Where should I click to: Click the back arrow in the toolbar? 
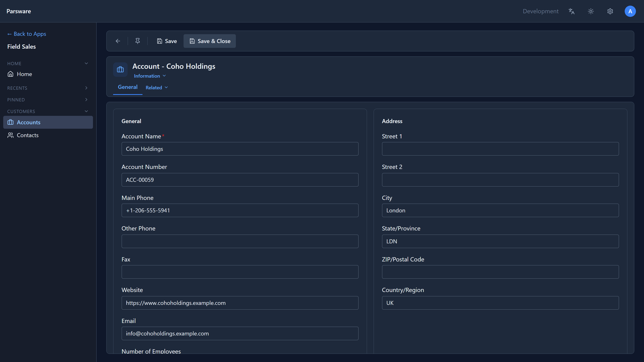pyautogui.click(x=118, y=41)
